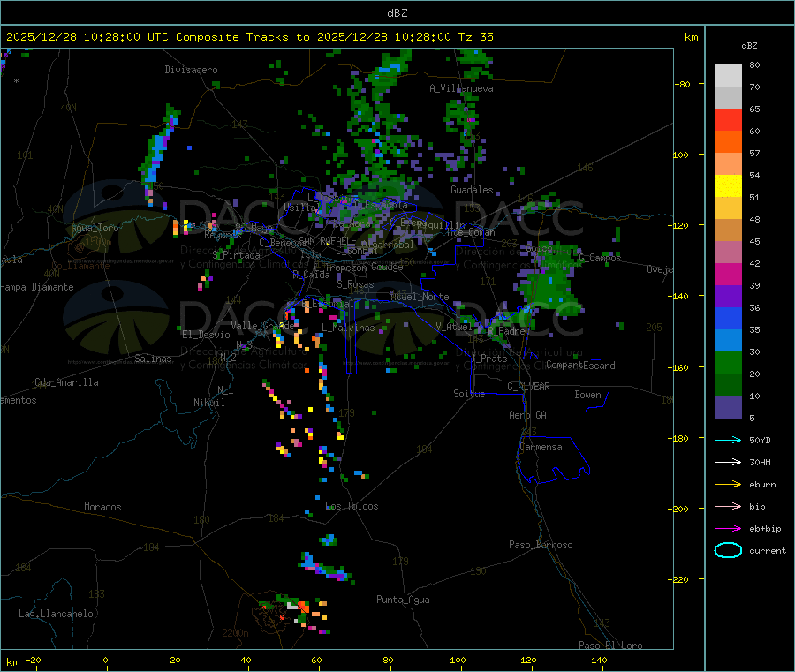Select the purple 36-39 dBZ swatch
This screenshot has height=672, width=795.
pyautogui.click(x=728, y=297)
